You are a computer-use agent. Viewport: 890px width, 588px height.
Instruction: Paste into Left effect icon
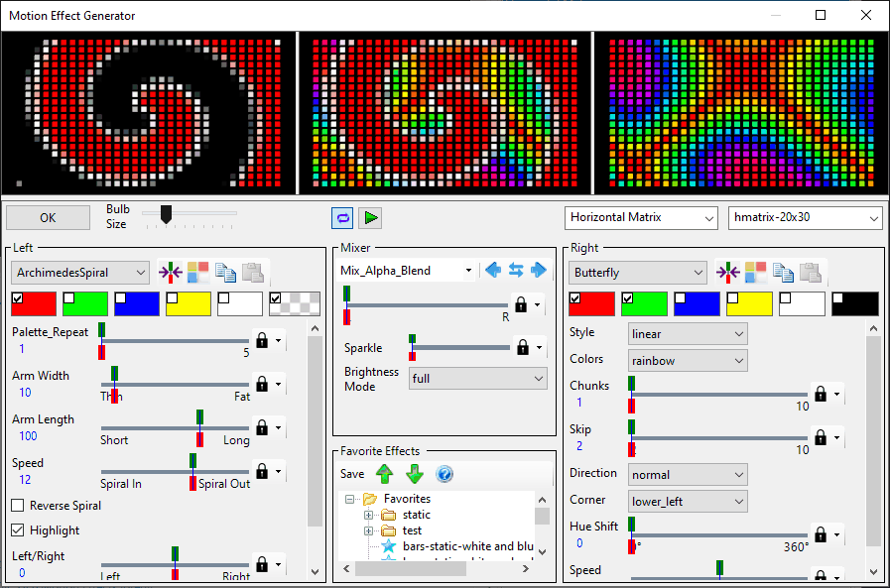point(253,273)
